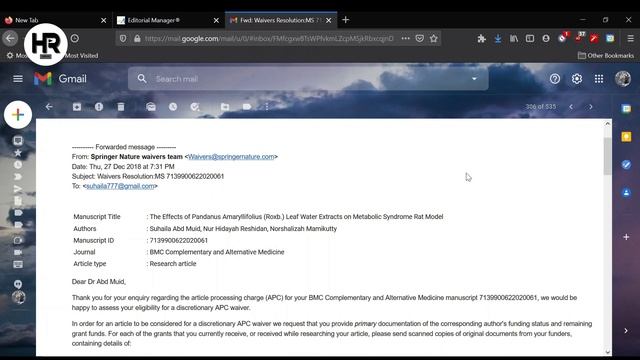This screenshot has width=640, height=360.
Task: Open Drafts in the sidebar
Action: click(18, 201)
